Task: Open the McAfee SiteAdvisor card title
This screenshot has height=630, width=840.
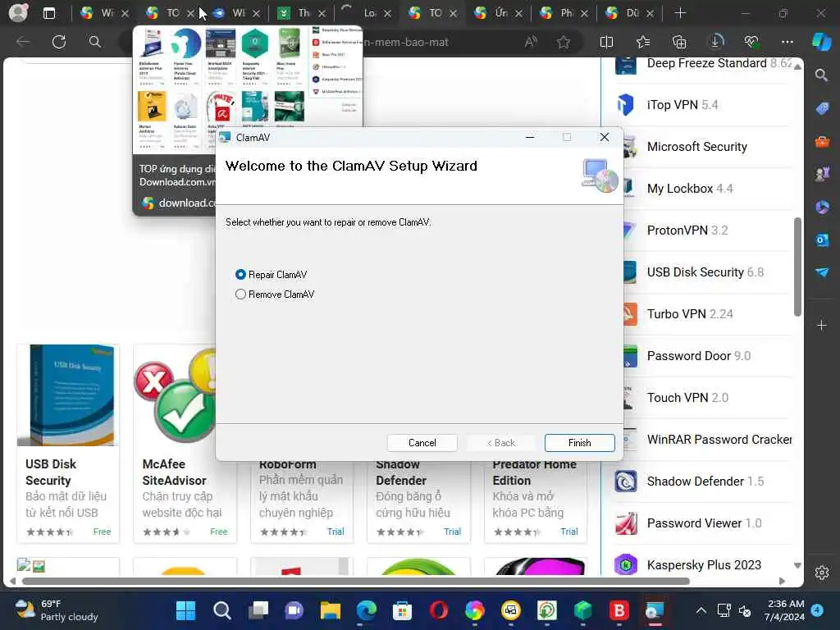Action: point(174,472)
